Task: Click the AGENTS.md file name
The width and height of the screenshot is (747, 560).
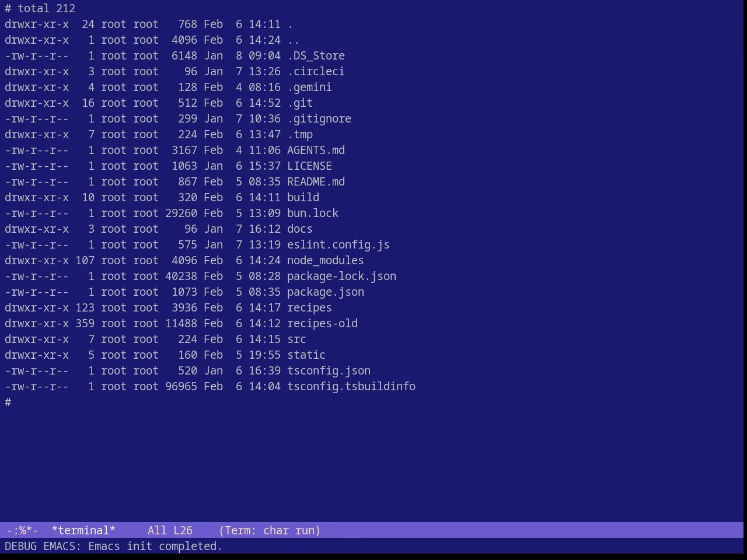Action: (x=316, y=150)
